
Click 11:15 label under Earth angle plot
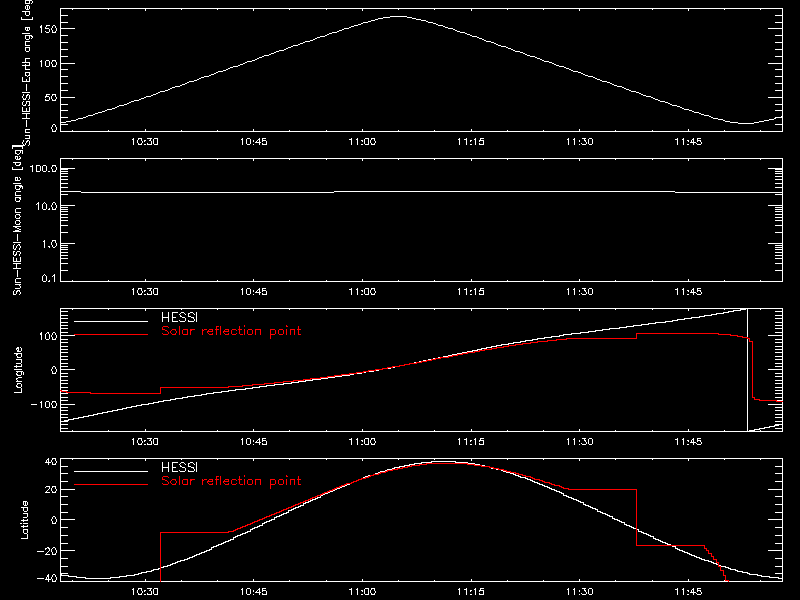coord(471,142)
